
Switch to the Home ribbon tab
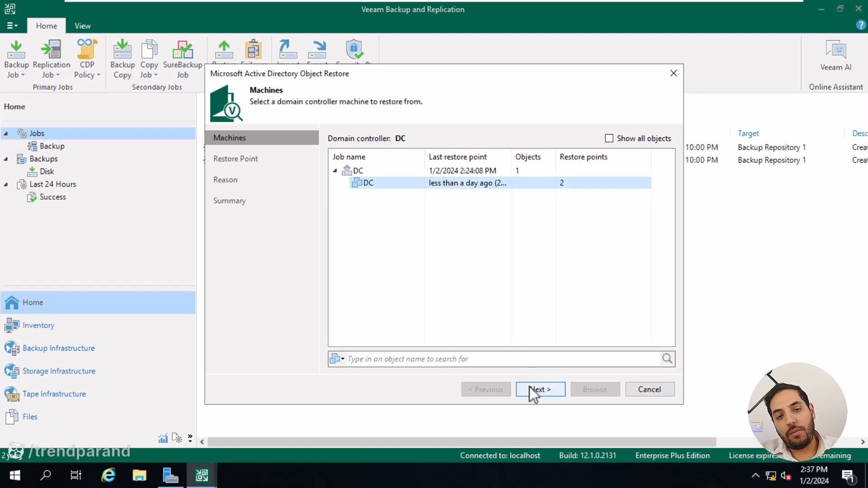coord(47,26)
